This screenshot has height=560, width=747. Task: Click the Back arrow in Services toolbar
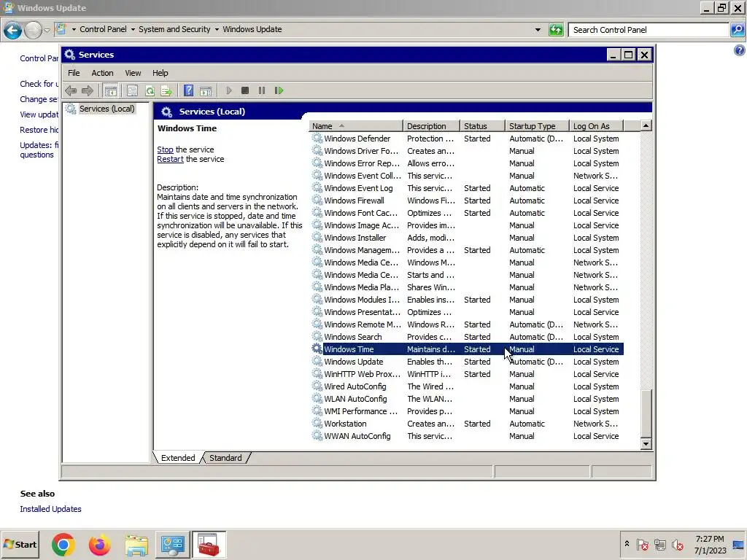[71, 90]
